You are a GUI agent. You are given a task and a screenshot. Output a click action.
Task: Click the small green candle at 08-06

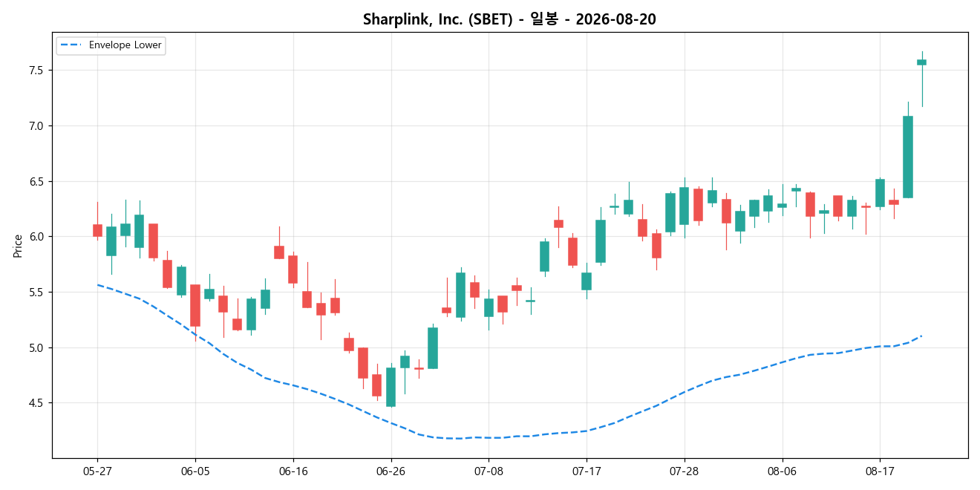[x=782, y=206]
